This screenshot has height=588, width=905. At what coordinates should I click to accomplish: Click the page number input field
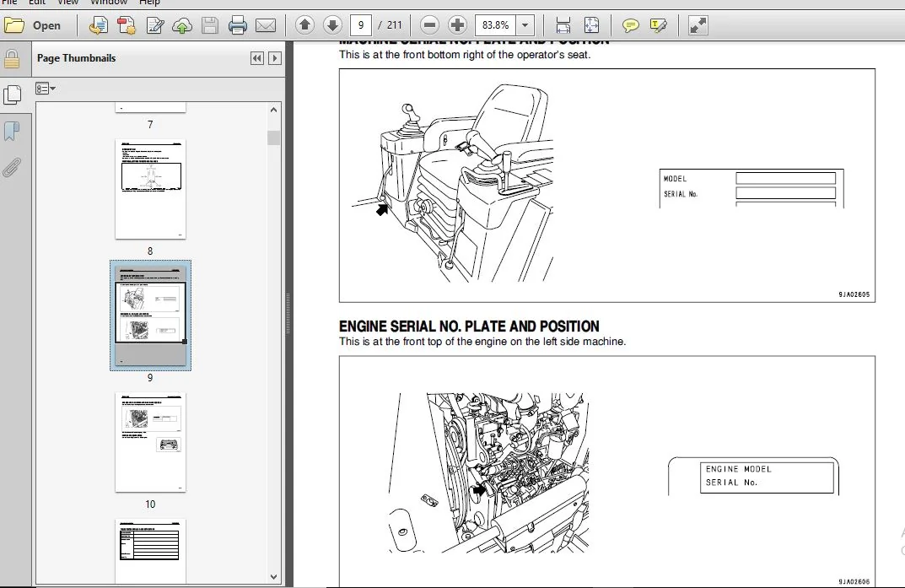[x=361, y=24]
